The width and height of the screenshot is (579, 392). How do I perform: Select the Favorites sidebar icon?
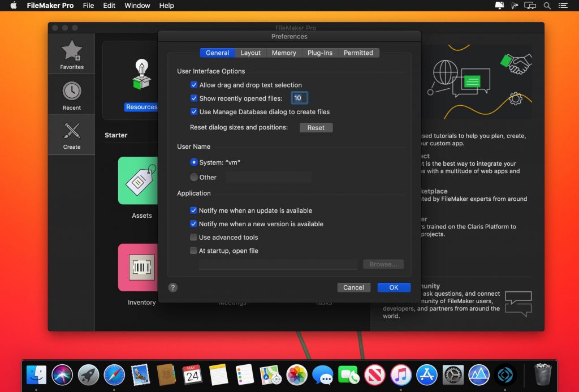click(x=71, y=53)
